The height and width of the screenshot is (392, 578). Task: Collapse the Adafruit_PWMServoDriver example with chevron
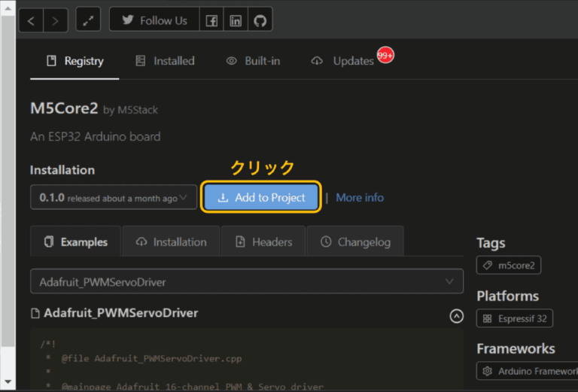456,316
